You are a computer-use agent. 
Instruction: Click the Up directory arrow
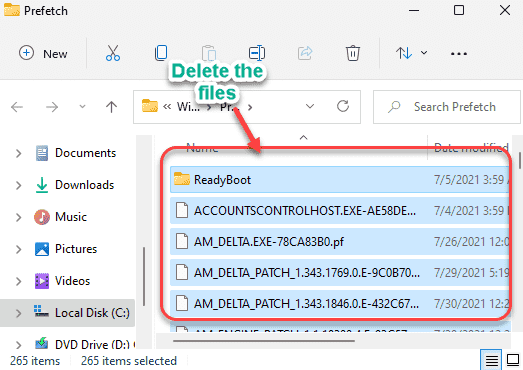[111, 107]
